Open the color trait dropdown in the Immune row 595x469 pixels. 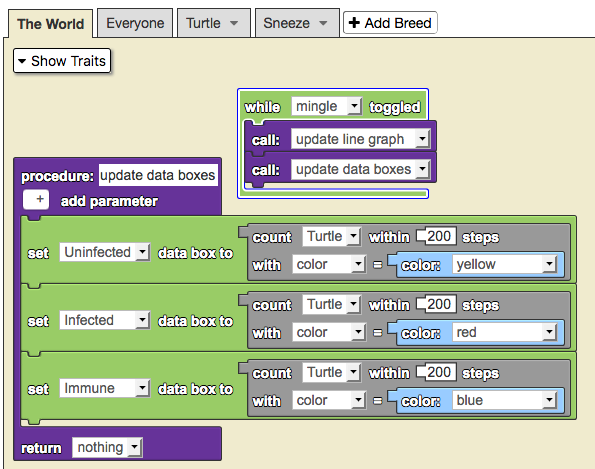(329, 400)
